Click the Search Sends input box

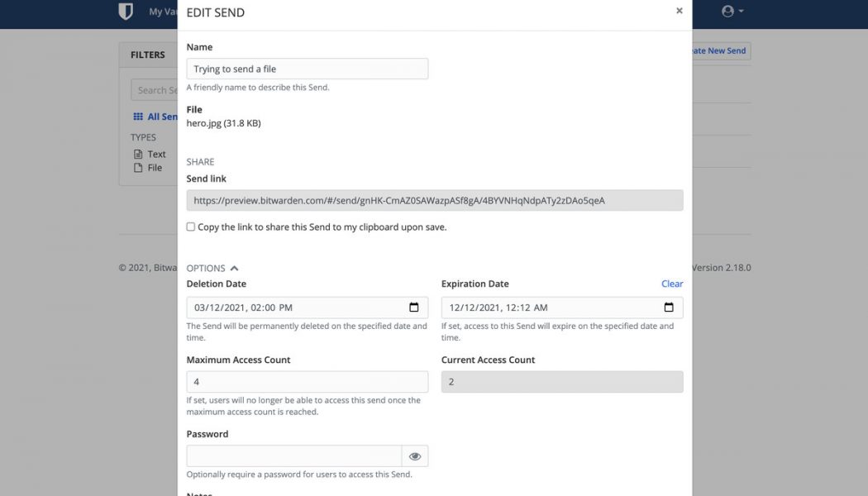click(x=157, y=89)
